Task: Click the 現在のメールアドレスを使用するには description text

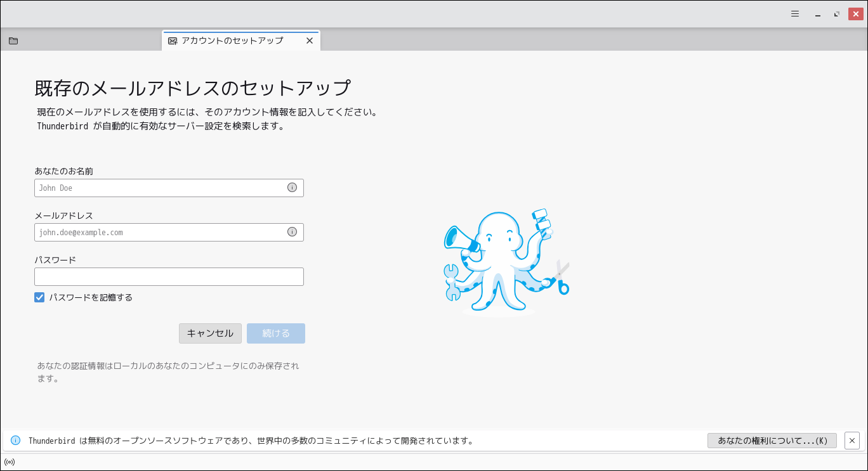Action: point(207,119)
